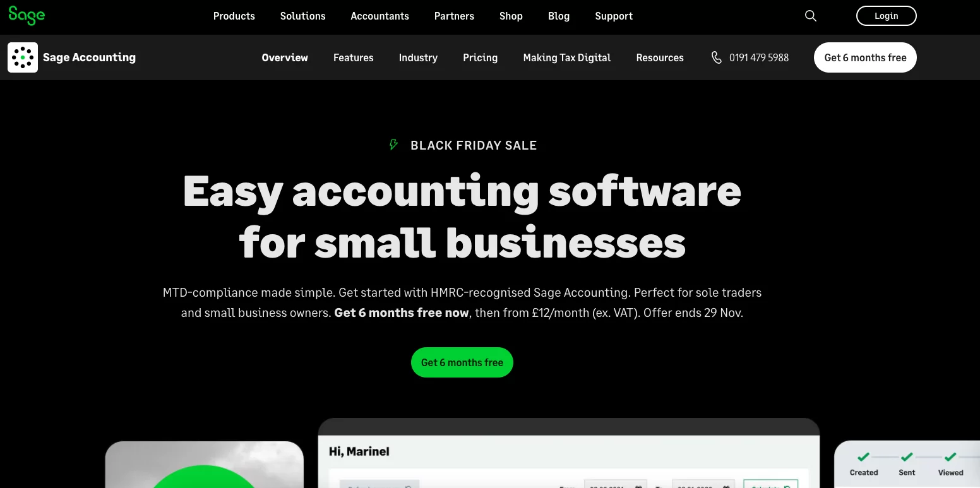Click the white Get 6 months free button

pyautogui.click(x=865, y=57)
